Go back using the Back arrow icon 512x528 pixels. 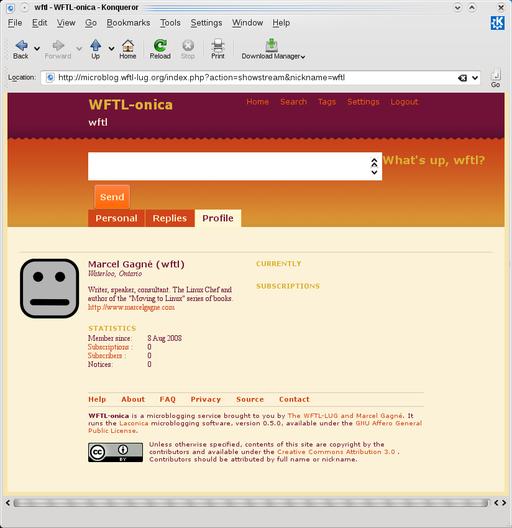tap(22, 45)
